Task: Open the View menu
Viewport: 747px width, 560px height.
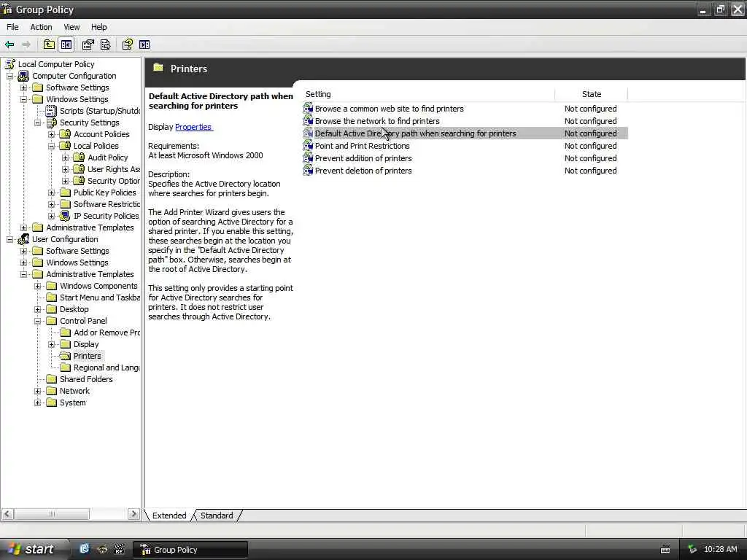Action: (71, 27)
